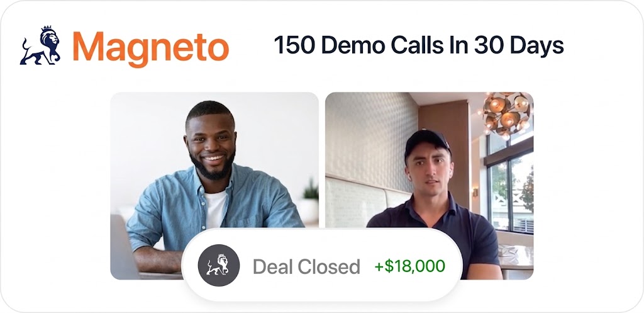
Task: Click the round gray lion avatar in the notification
Action: point(218,265)
